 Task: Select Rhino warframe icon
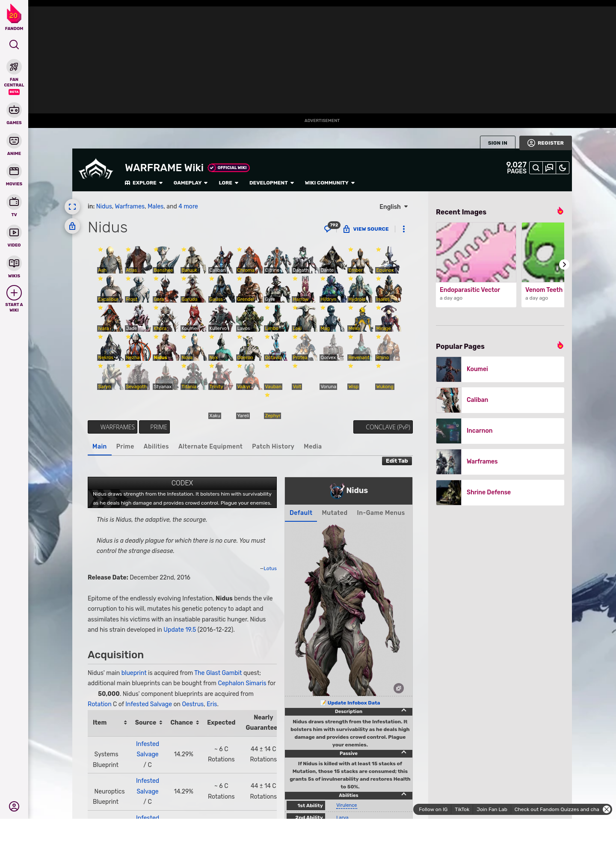pyautogui.click(x=388, y=347)
